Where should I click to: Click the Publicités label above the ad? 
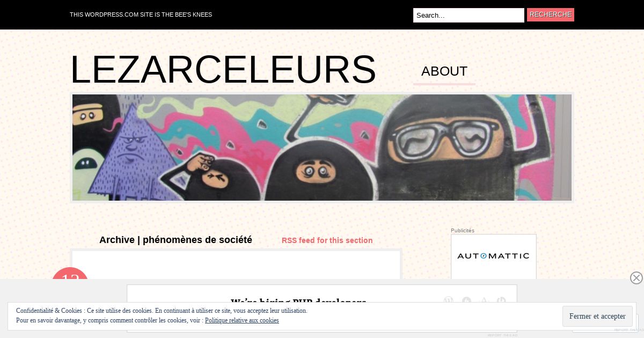pyautogui.click(x=463, y=231)
